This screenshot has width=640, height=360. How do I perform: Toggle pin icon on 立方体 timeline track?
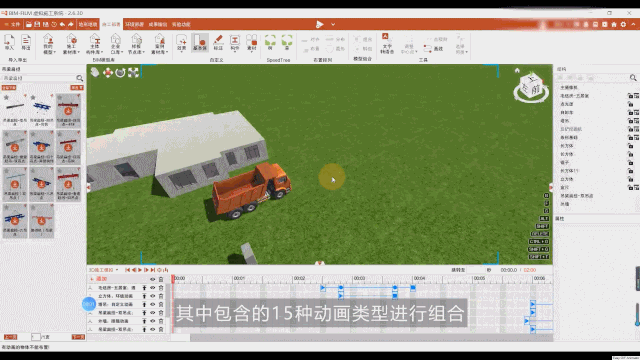coord(144,296)
